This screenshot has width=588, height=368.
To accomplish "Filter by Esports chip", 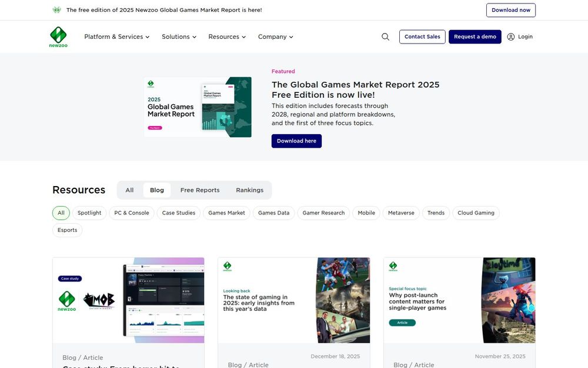I will point(67,230).
